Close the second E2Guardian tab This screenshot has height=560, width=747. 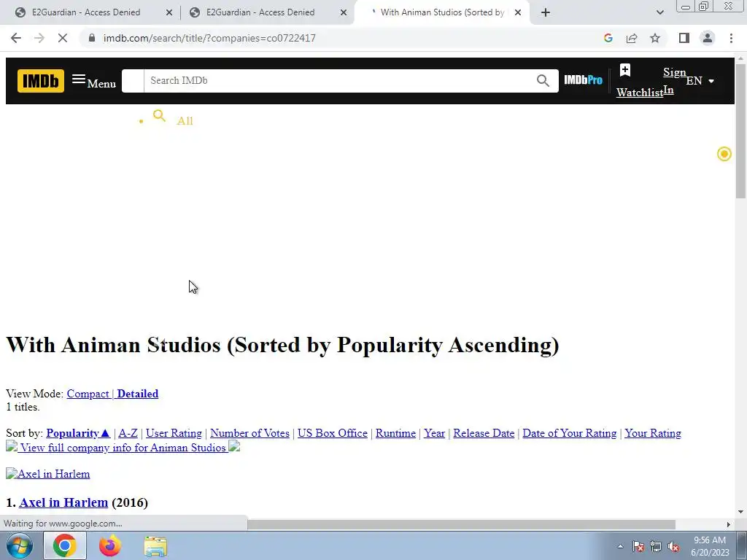(x=344, y=12)
